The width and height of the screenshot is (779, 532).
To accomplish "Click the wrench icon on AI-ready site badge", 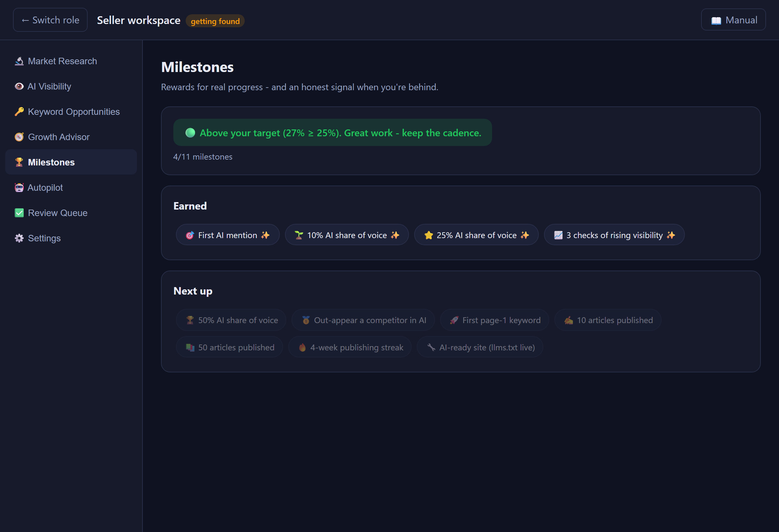I will [x=431, y=347].
